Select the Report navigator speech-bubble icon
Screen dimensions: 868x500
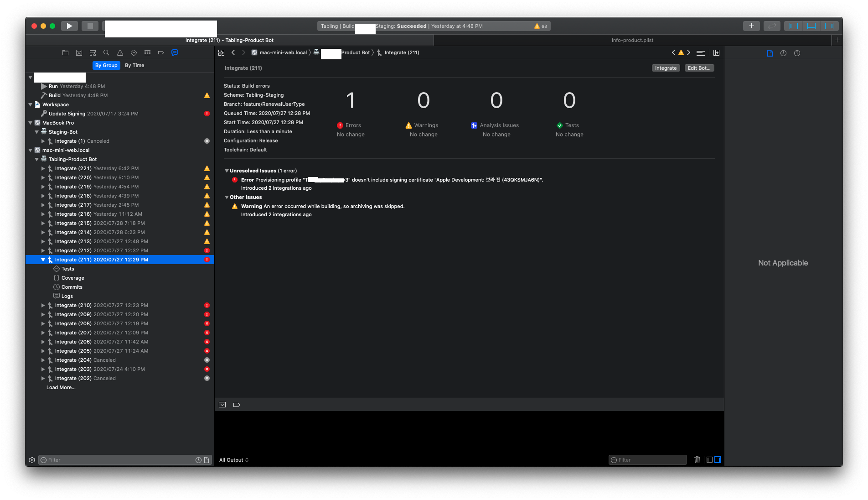(175, 53)
